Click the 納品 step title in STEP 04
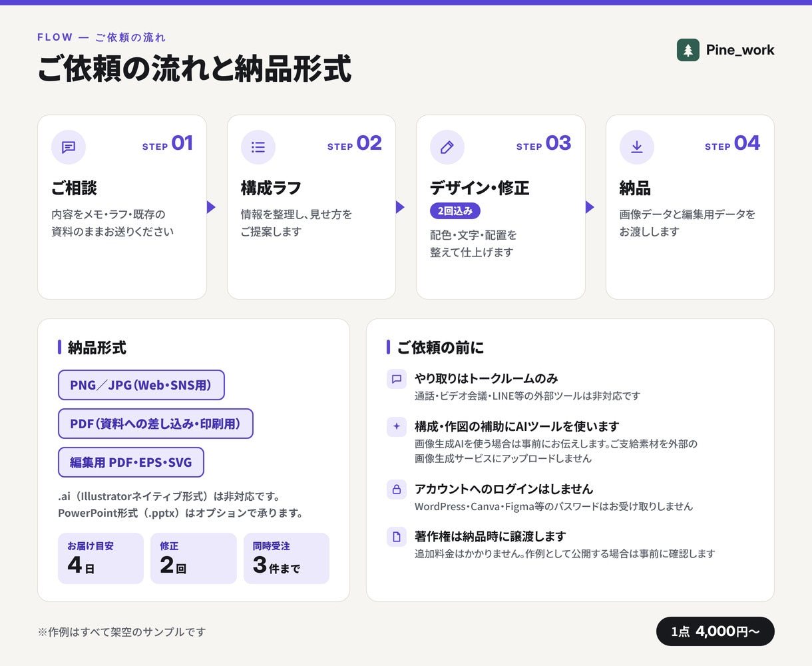812x666 pixels. click(635, 188)
